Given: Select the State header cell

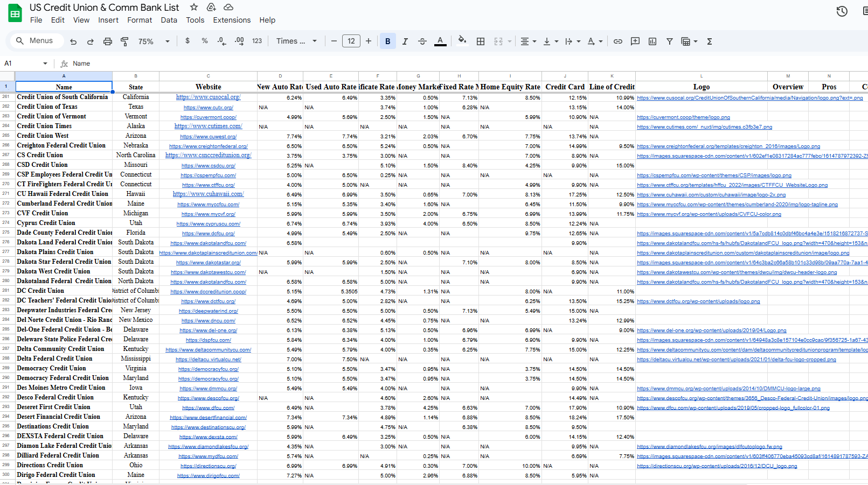Looking at the screenshot, I should tap(136, 87).
